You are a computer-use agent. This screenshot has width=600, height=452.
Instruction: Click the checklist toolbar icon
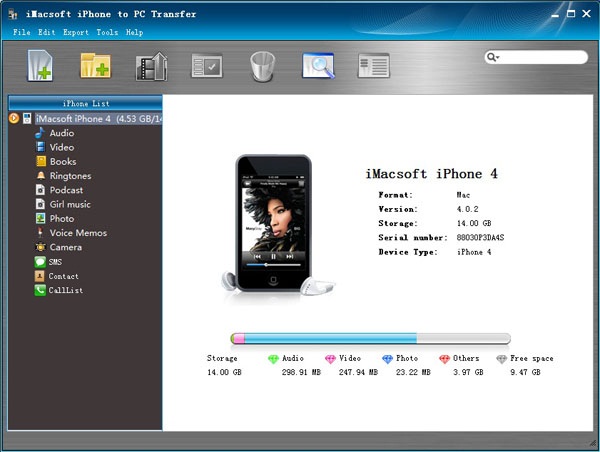[207, 66]
